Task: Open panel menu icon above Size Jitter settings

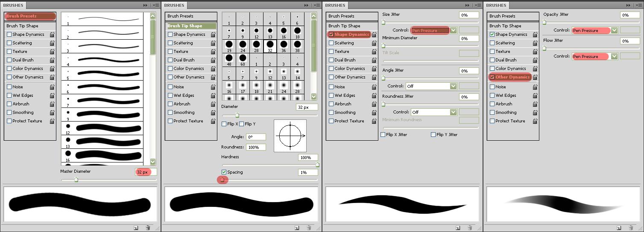Action: [478, 6]
